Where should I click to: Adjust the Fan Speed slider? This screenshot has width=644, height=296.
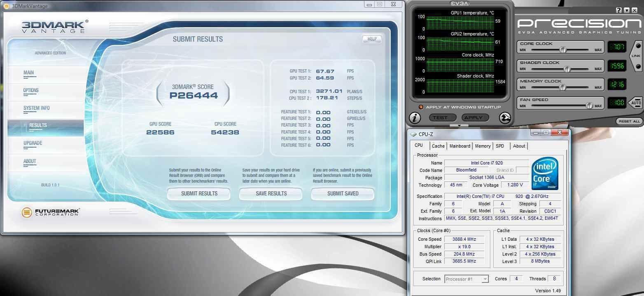tap(589, 106)
